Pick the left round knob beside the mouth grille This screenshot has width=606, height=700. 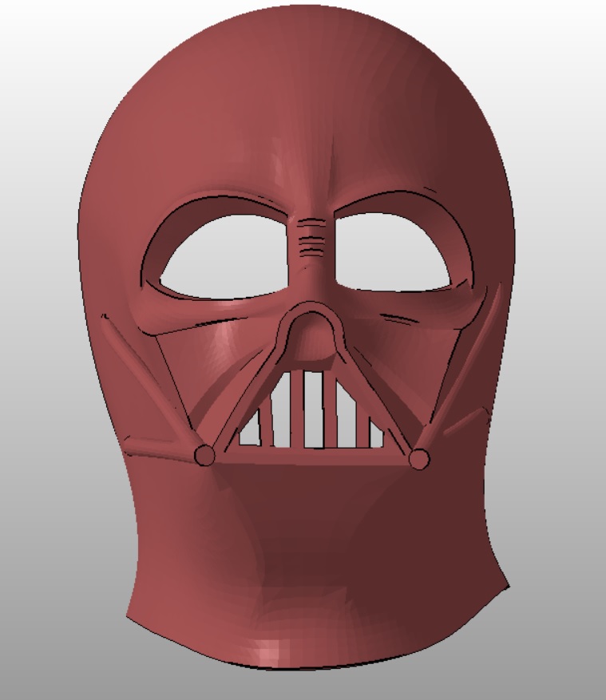pos(205,455)
